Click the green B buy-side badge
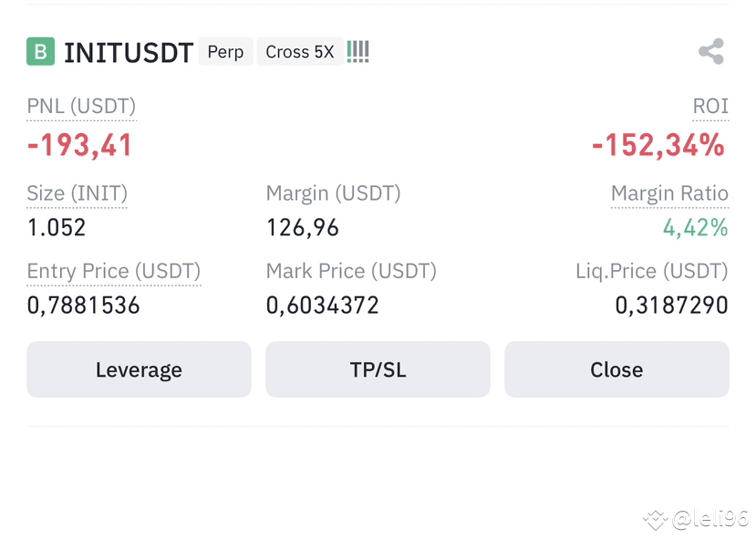The width and height of the screenshot is (756, 539). (40, 51)
